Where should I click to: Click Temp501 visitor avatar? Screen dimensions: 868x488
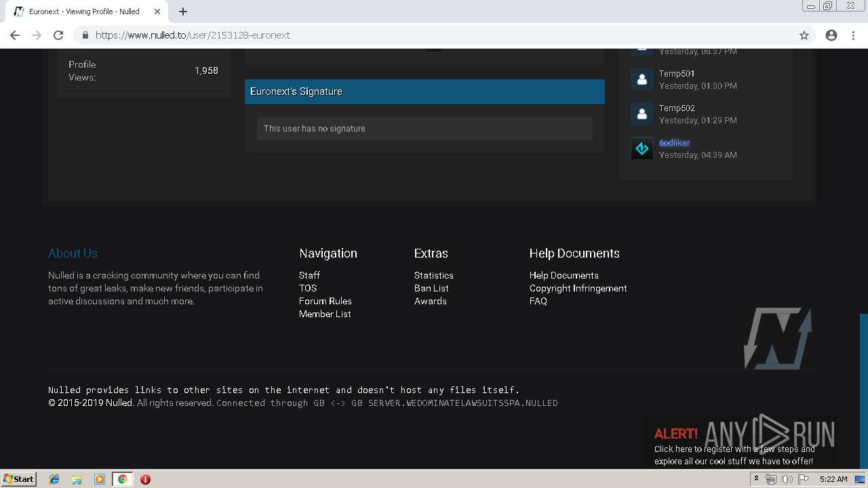click(642, 79)
